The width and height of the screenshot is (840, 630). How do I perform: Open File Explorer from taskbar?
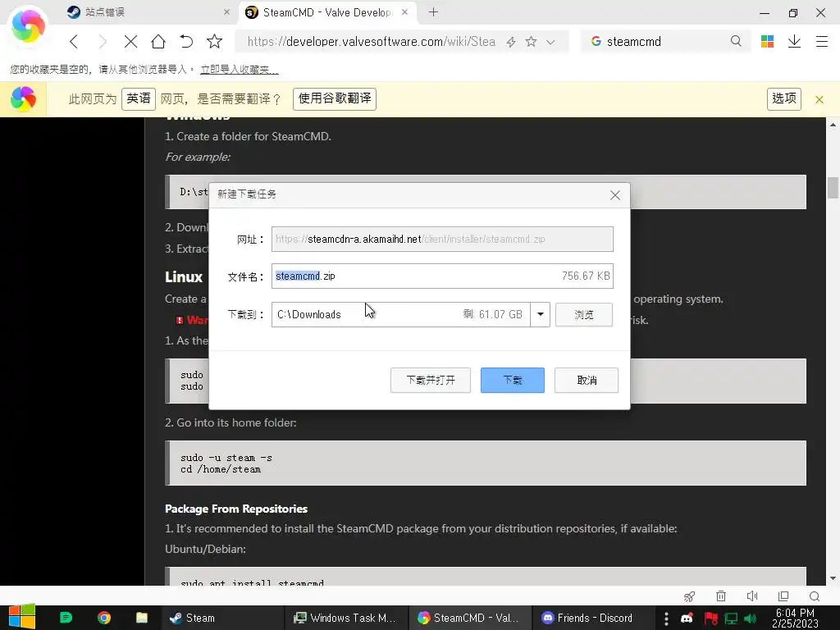[142, 618]
